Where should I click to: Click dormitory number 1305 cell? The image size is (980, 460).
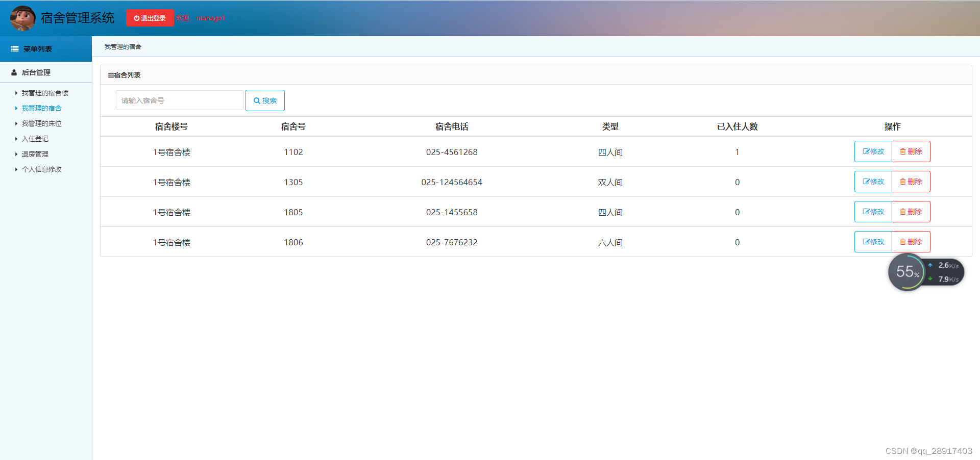pyautogui.click(x=293, y=182)
